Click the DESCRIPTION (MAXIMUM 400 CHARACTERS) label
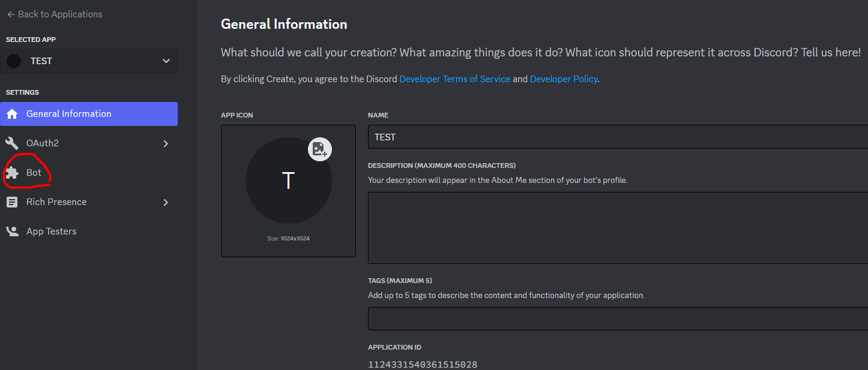Image resolution: width=868 pixels, height=370 pixels. pos(442,166)
